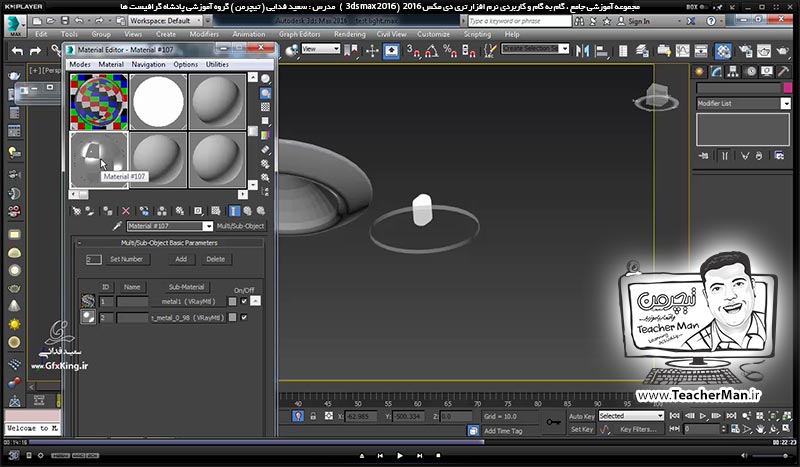
Task: Open Utilities menu in Material Editor
Action: (217, 64)
